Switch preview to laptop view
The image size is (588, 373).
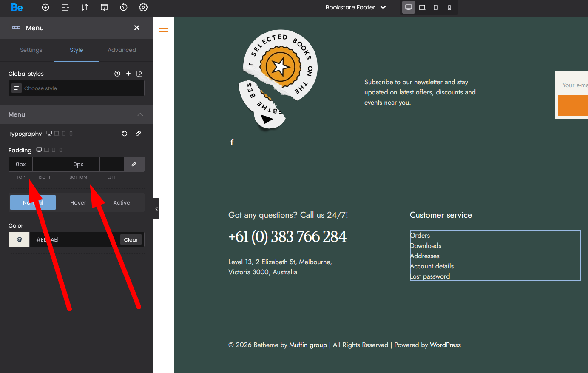[422, 7]
